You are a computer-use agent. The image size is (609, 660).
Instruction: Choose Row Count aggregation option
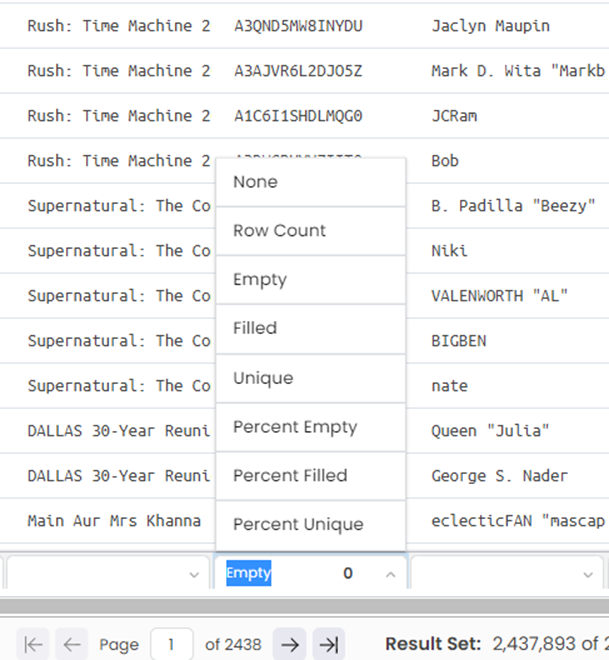(311, 231)
